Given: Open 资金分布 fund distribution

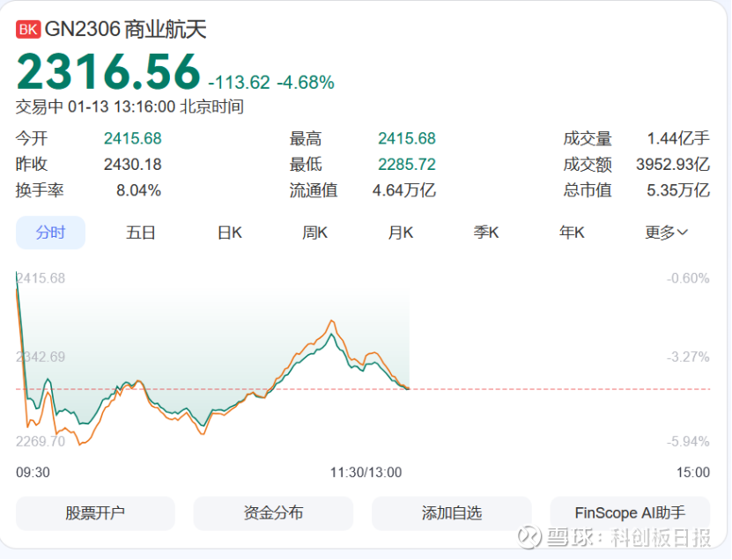Looking at the screenshot, I should click(273, 513).
